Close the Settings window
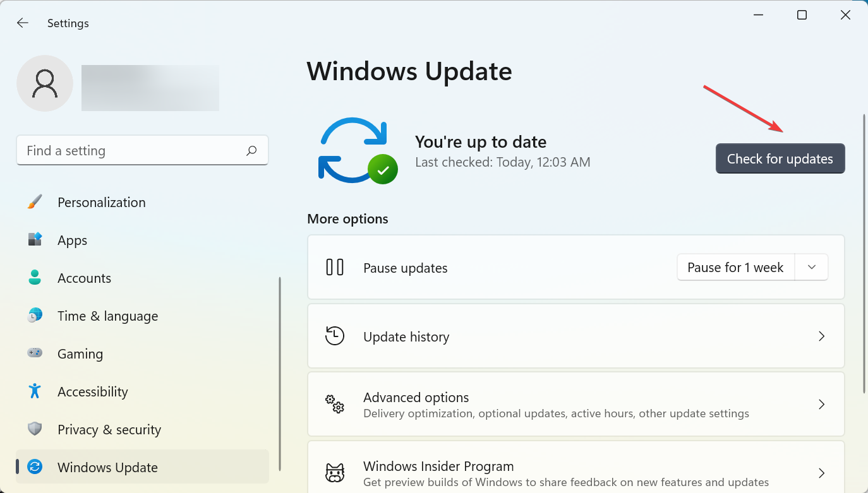The image size is (868, 493). [845, 15]
